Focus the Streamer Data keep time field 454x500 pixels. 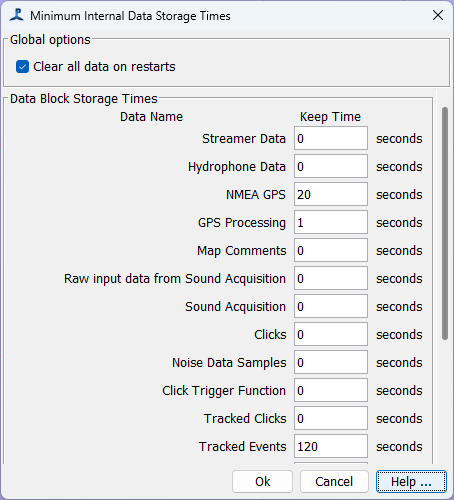coord(331,138)
